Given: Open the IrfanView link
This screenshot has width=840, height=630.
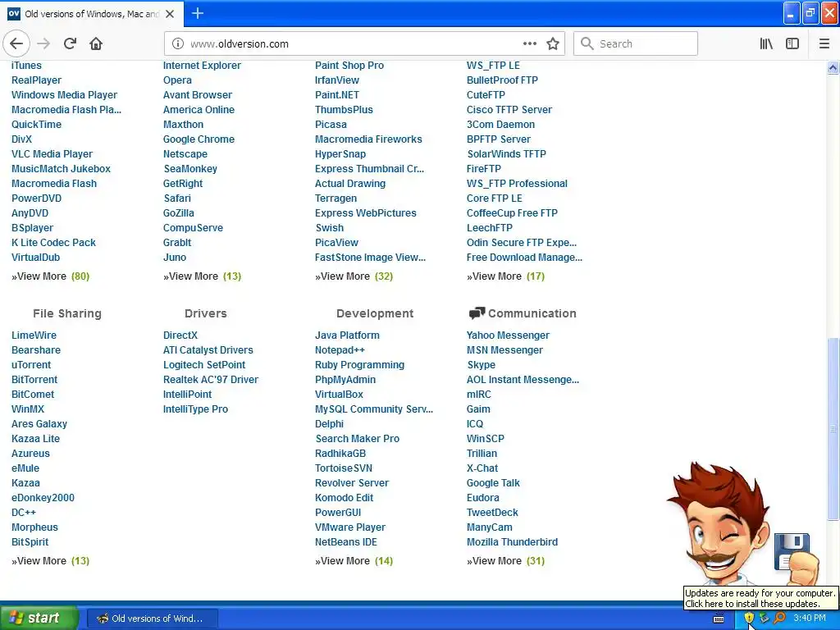Looking at the screenshot, I should pos(337,80).
